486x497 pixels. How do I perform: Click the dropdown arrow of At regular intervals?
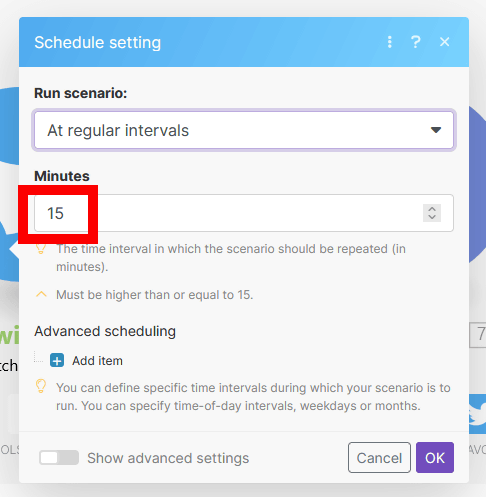436,130
